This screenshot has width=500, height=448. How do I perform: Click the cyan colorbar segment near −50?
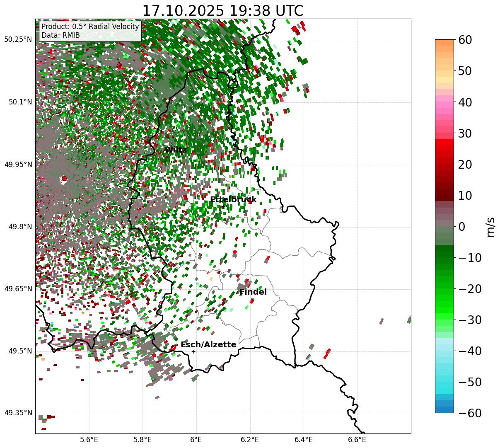tap(444, 382)
